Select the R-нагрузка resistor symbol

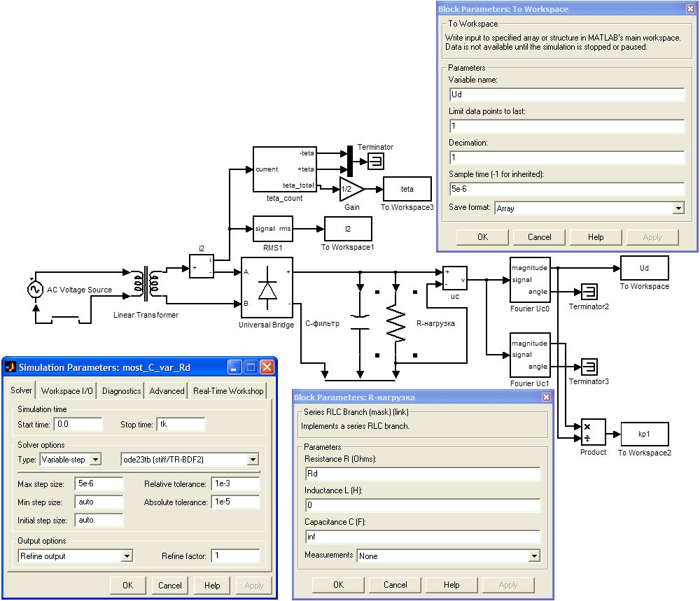[396, 323]
